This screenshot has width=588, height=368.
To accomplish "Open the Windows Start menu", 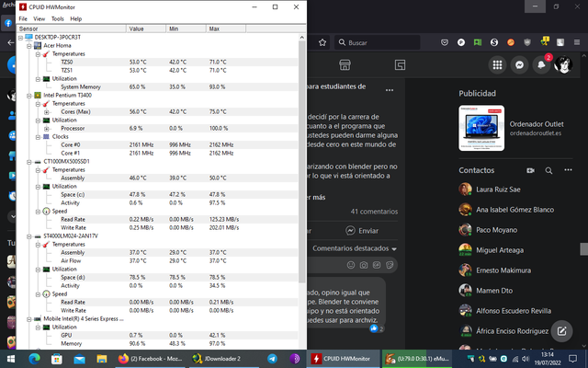I will (11, 359).
